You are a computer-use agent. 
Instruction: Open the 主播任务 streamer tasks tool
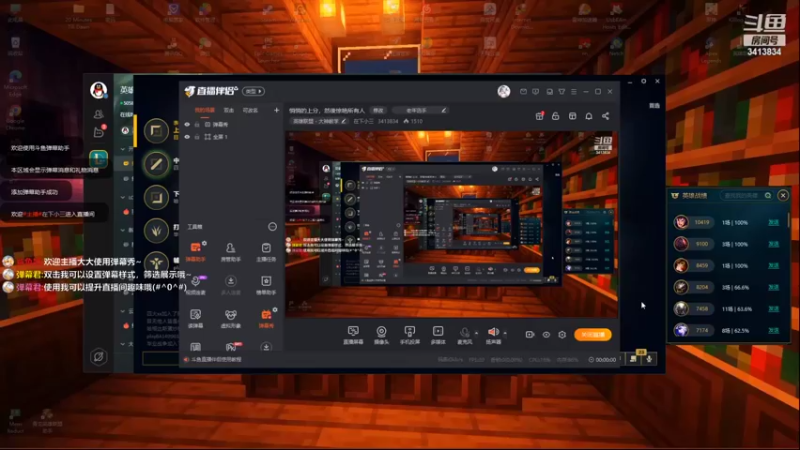coord(266,252)
